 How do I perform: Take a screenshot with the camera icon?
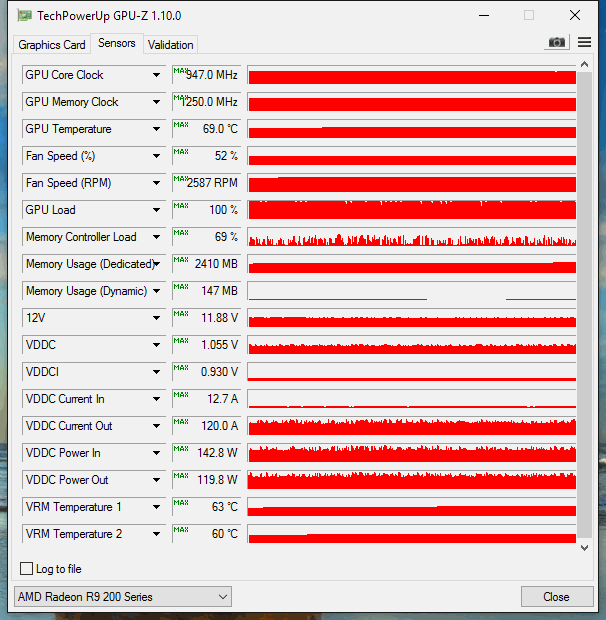click(557, 42)
